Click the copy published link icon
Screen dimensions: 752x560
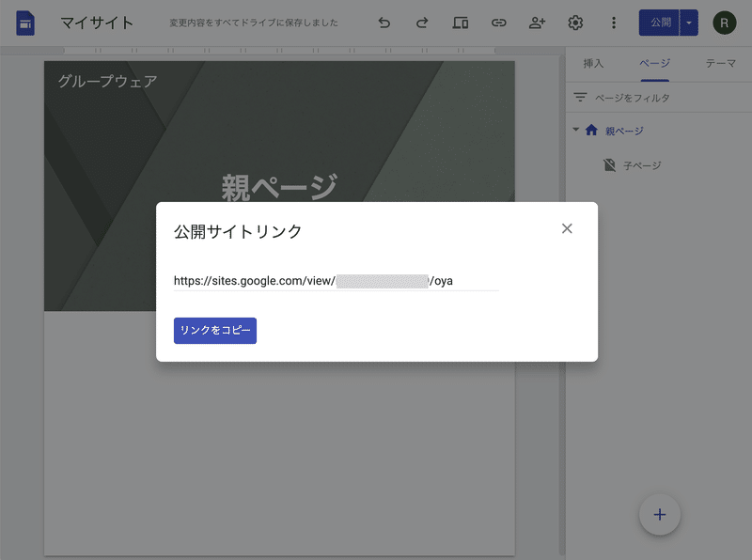click(499, 23)
